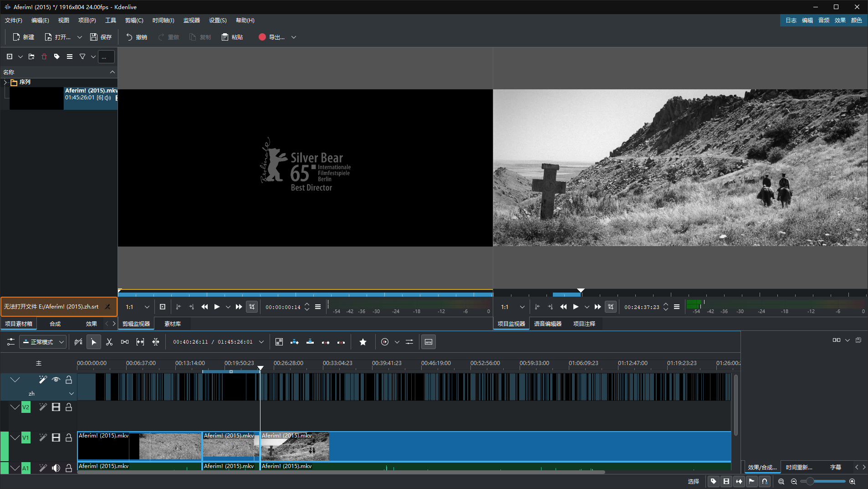
Task: Click the subtitle tool icon in timeline toolbar
Action: point(429,342)
